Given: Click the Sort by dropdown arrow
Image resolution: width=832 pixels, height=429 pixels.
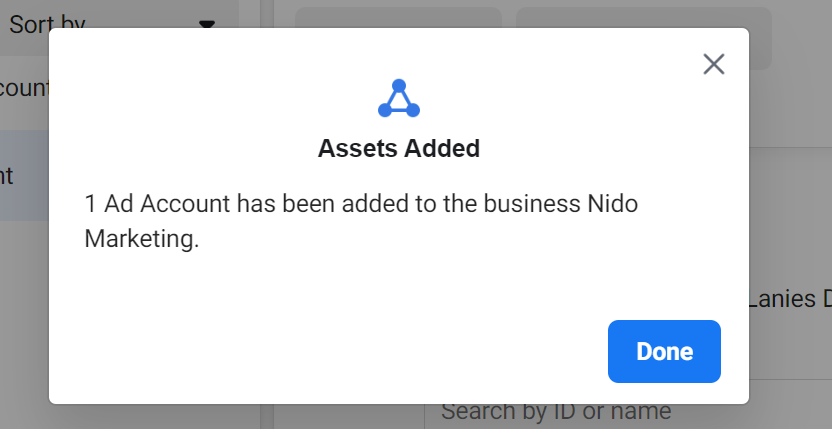Looking at the screenshot, I should pos(206,24).
